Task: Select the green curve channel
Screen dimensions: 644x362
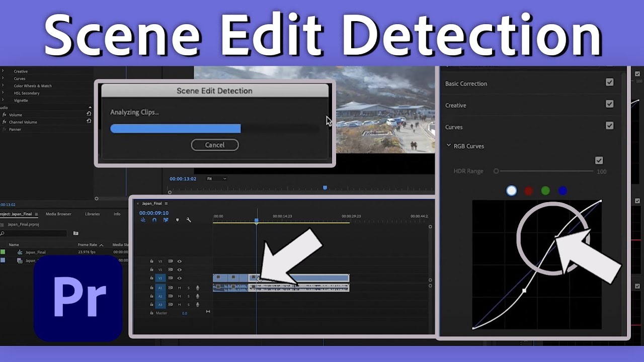Action: [545, 191]
